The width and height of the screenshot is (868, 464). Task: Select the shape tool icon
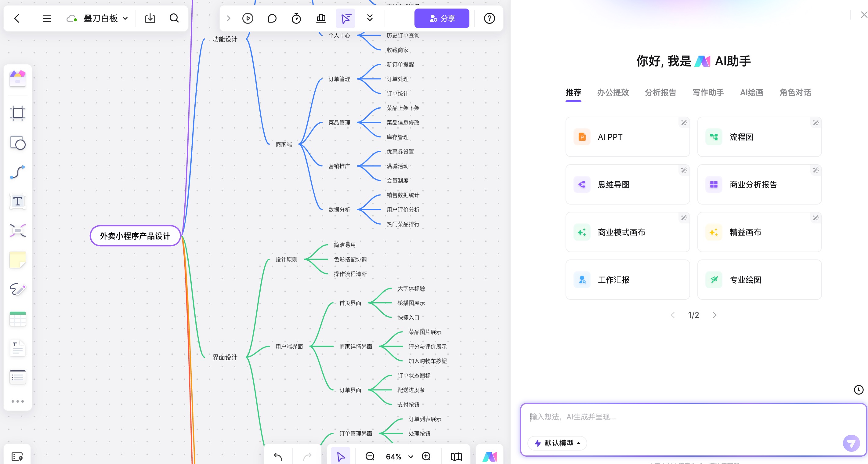(17, 143)
